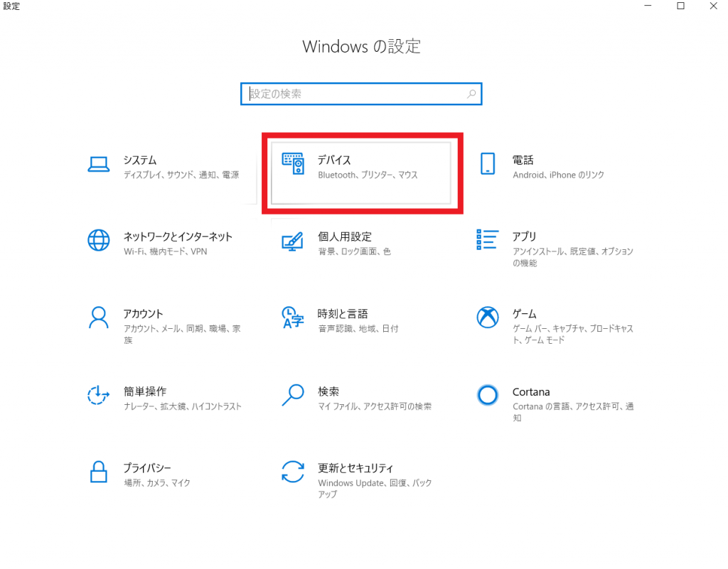Click the デバイス keyboard and speaker icon

click(293, 163)
